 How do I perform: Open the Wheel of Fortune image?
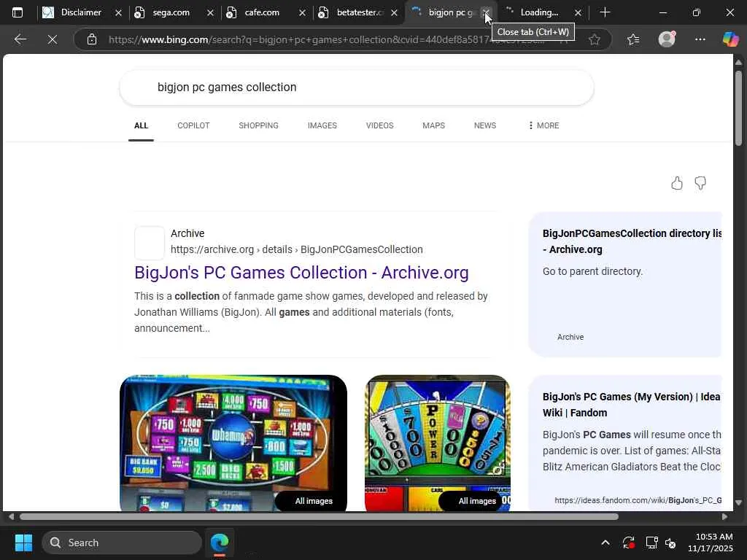point(438,443)
